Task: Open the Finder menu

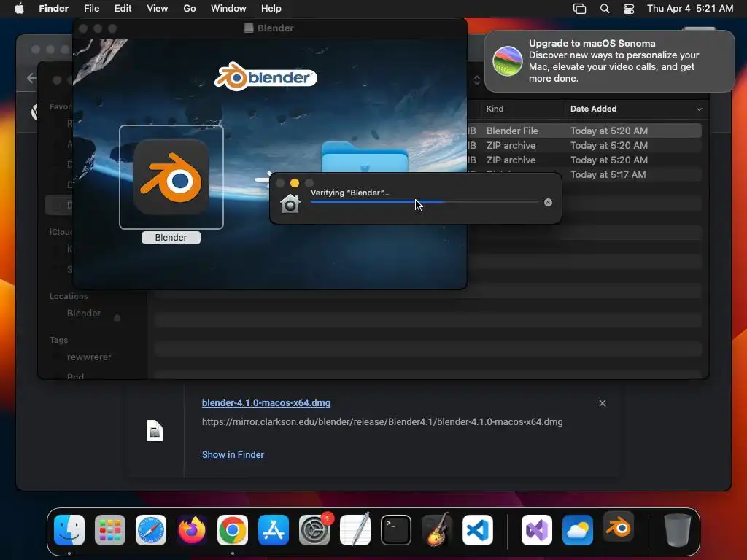Action: [x=54, y=9]
